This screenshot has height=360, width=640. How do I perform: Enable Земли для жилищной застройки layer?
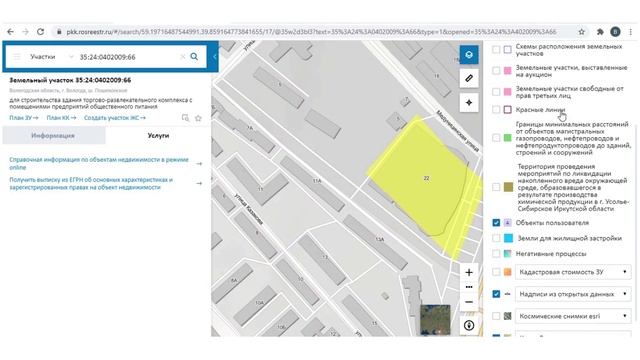click(496, 238)
